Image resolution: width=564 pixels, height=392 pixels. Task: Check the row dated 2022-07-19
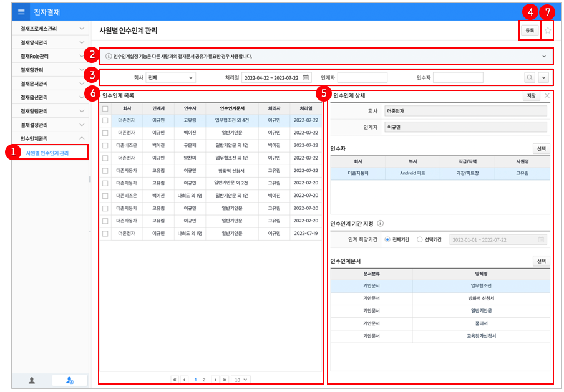point(105,234)
